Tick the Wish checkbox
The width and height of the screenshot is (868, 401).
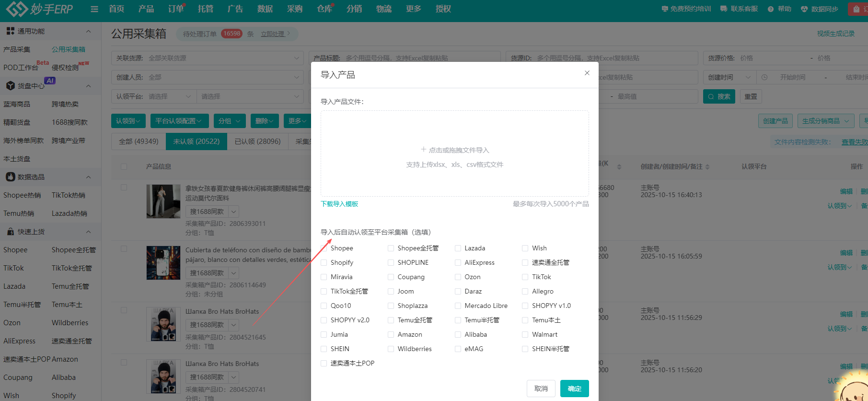525,248
